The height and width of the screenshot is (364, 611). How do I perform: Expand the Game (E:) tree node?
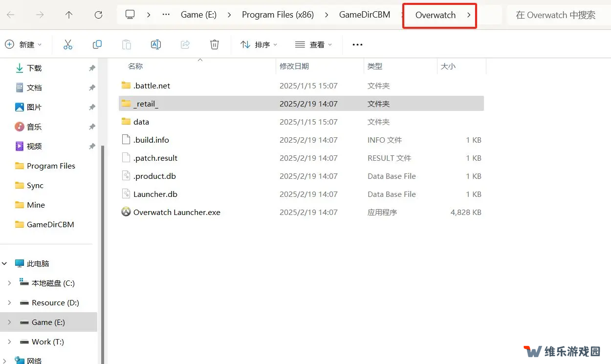click(x=10, y=322)
